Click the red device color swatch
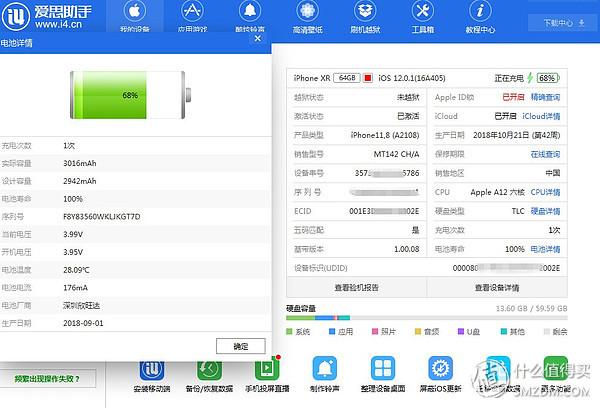This screenshot has height=408, width=600. (x=368, y=78)
